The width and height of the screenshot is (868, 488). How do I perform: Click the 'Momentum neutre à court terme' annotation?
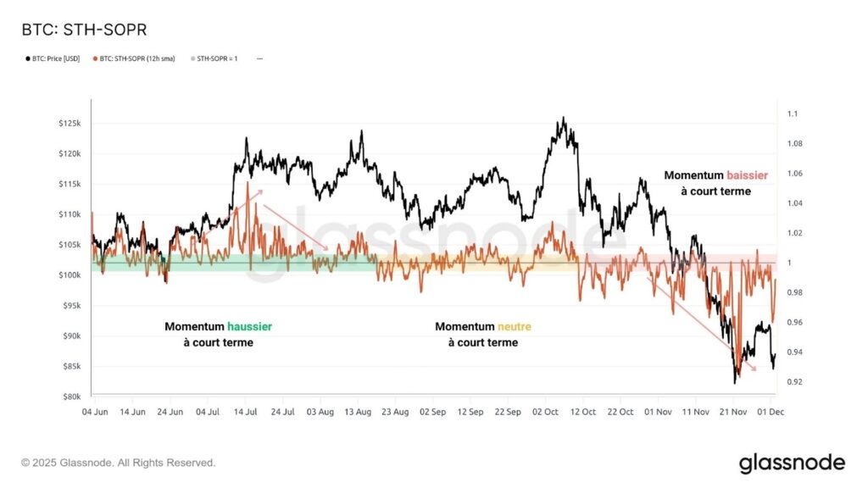(483, 335)
